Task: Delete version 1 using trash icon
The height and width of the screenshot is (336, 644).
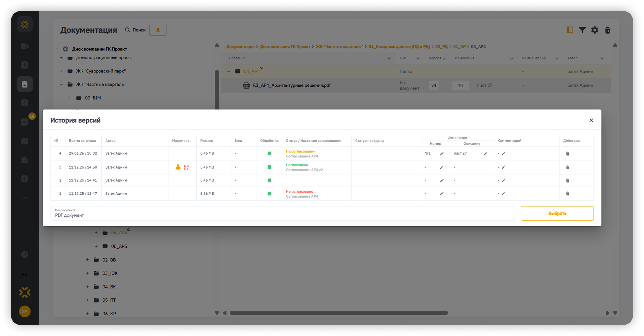Action: pos(568,194)
